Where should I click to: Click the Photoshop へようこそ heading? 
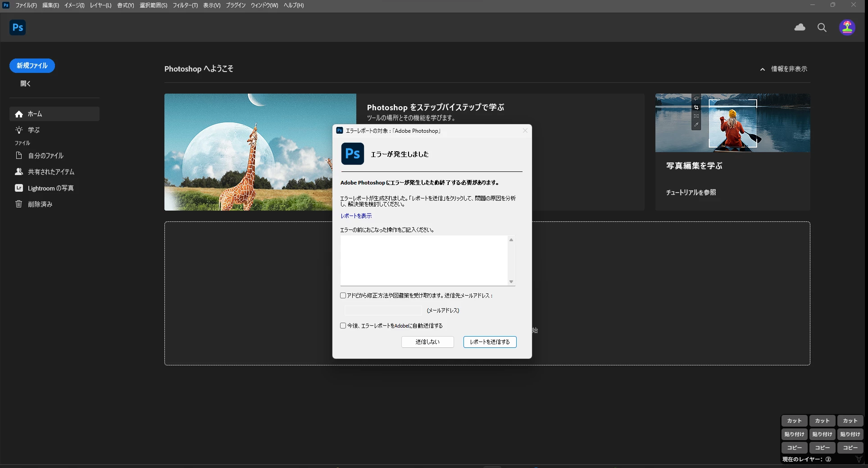[x=199, y=69]
